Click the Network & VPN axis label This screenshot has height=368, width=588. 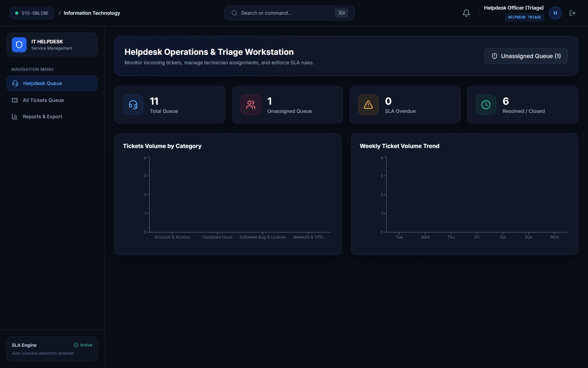tap(308, 237)
